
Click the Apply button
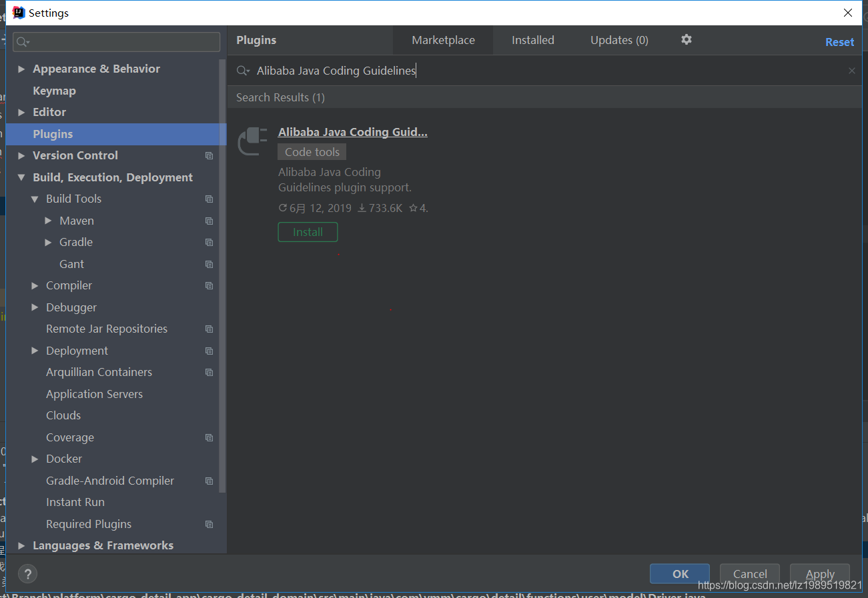(x=820, y=574)
